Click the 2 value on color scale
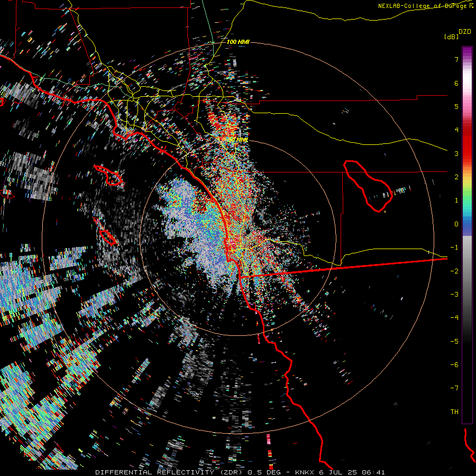The height and width of the screenshot is (476, 476). (456, 177)
